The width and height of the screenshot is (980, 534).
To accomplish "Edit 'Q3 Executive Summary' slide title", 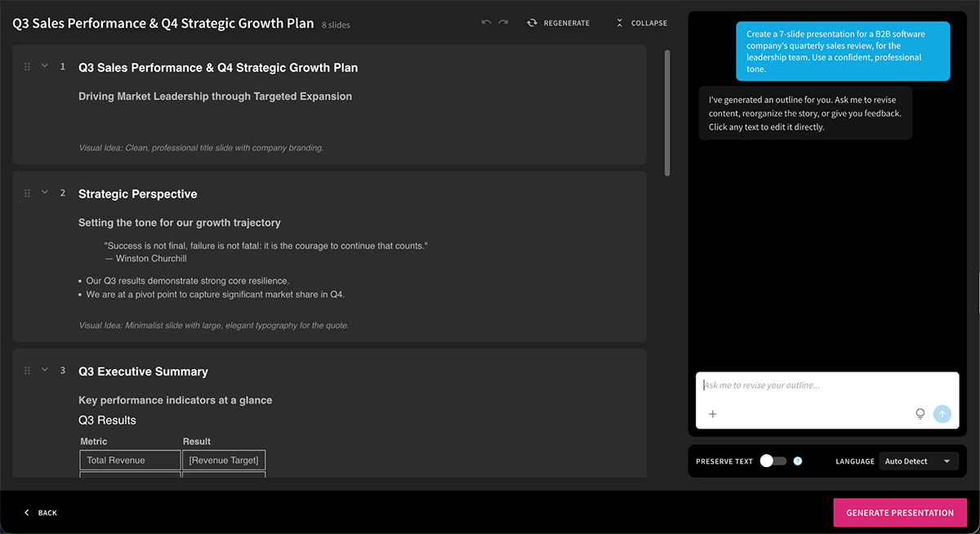I will [143, 372].
